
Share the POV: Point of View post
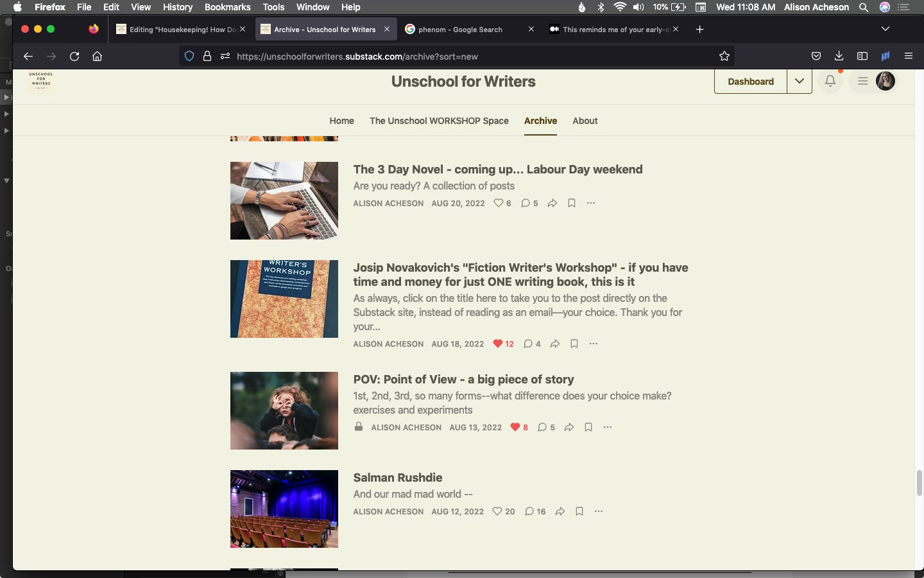click(569, 427)
